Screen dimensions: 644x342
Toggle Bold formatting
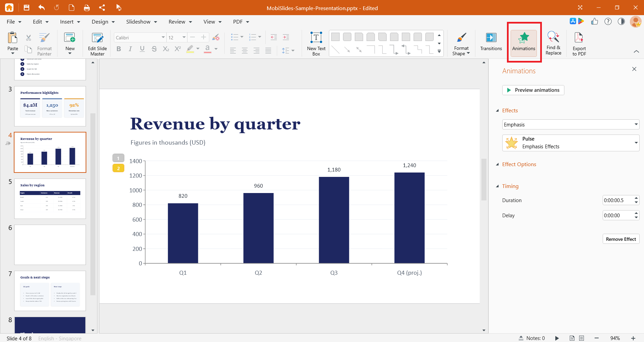click(x=119, y=49)
